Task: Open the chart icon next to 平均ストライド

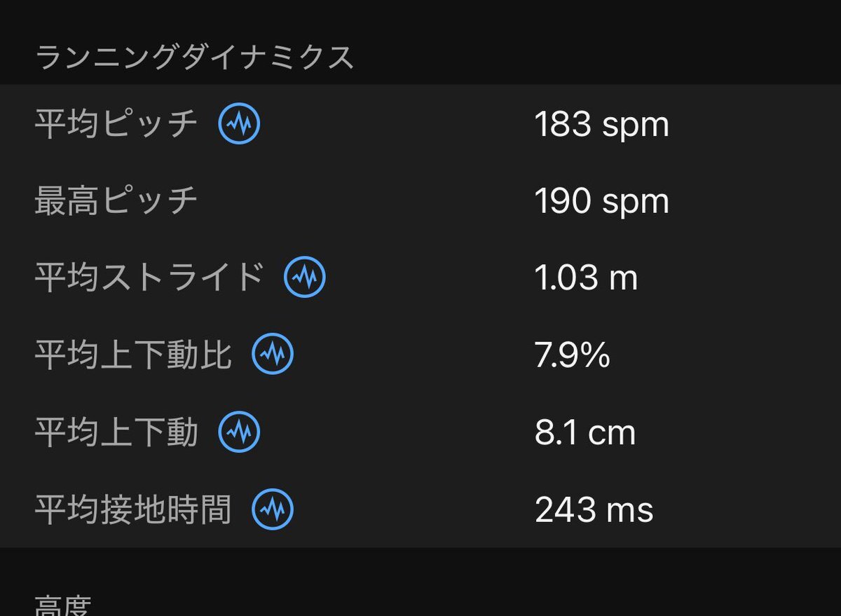Action: 305,277
